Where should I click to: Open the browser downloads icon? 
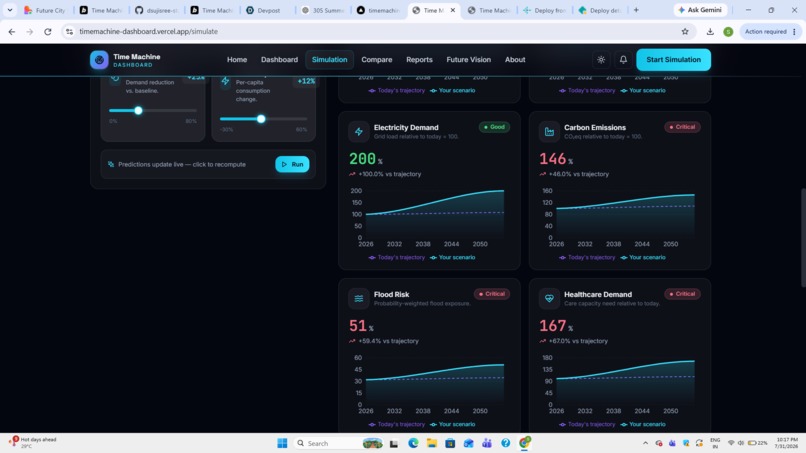tap(710, 31)
